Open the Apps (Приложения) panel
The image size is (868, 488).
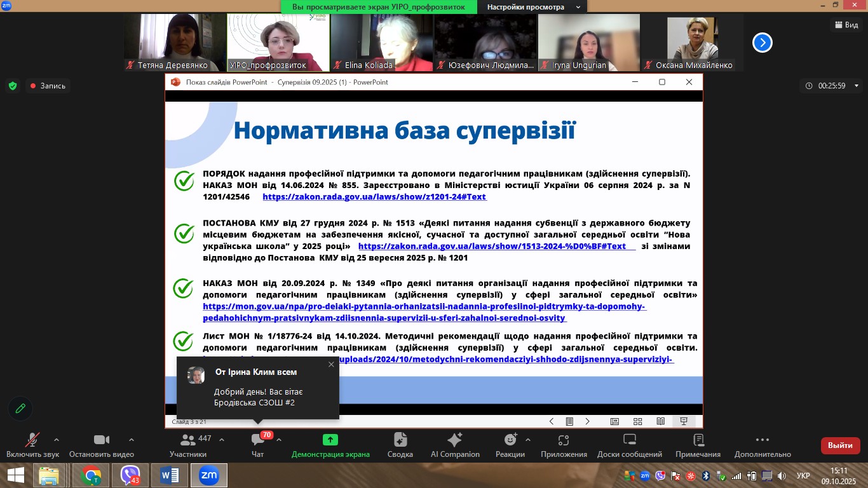(564, 445)
